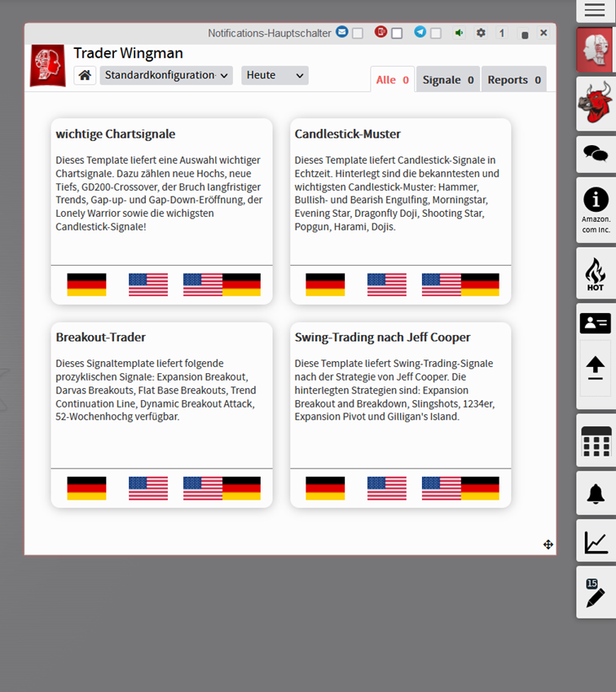
Task: Open the bull head sidebar icon
Action: [x=595, y=104]
